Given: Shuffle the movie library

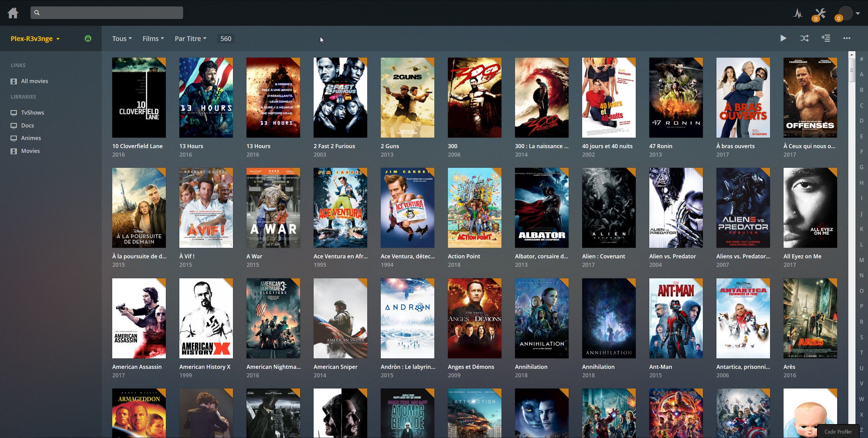Looking at the screenshot, I should point(804,38).
